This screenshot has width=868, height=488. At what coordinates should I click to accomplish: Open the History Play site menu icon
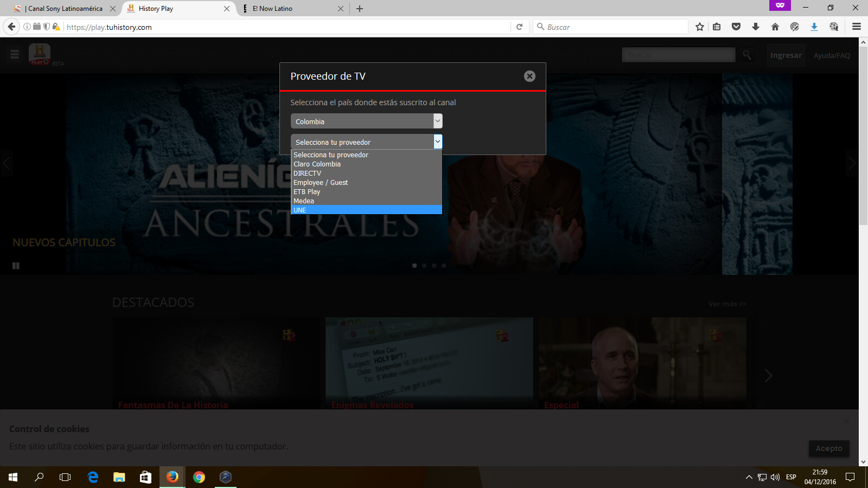coord(15,54)
